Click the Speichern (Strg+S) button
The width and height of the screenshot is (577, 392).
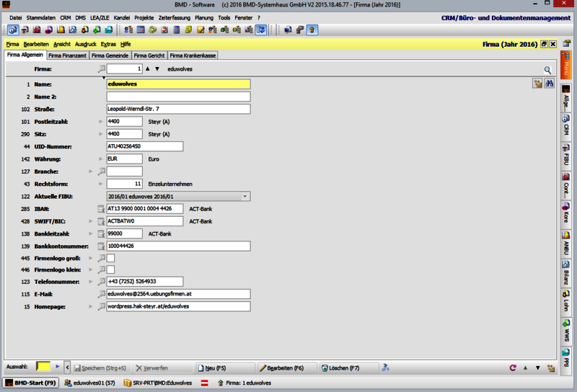tap(101, 367)
